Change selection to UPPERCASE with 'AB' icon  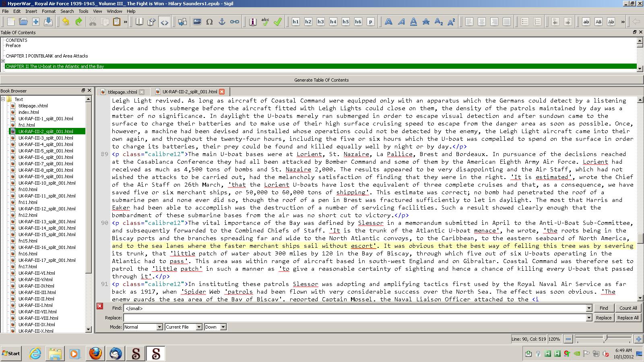coord(599,22)
